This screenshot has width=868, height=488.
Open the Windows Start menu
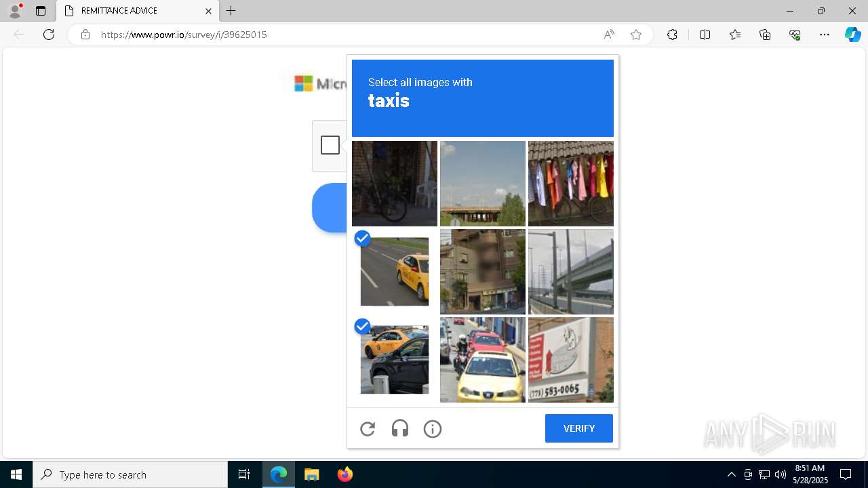(x=16, y=474)
